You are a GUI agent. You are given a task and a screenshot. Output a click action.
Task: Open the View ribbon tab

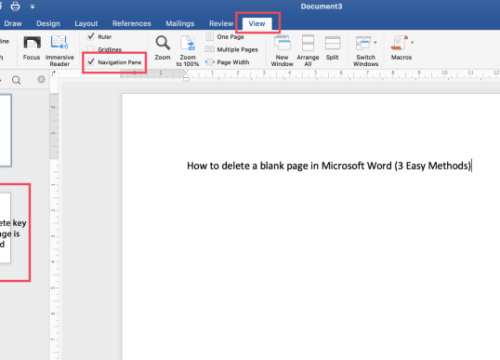(257, 23)
